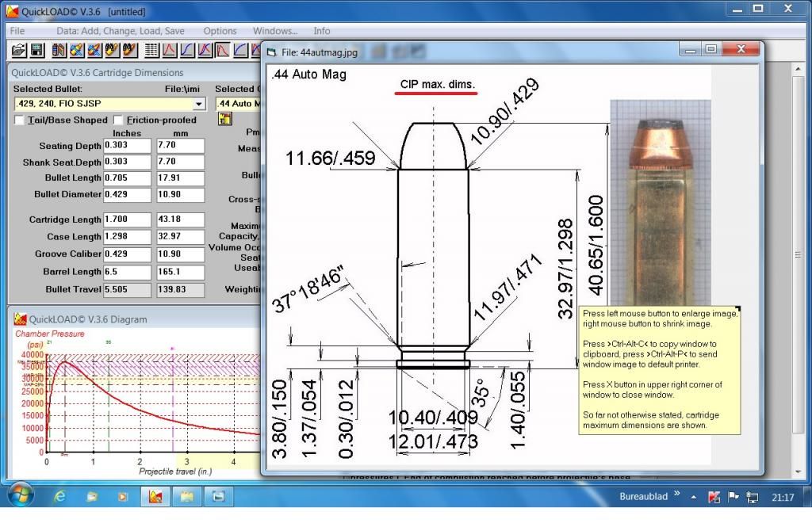Click the Barrel Length inches input field
The height and width of the screenshot is (523, 812).
pos(127,272)
